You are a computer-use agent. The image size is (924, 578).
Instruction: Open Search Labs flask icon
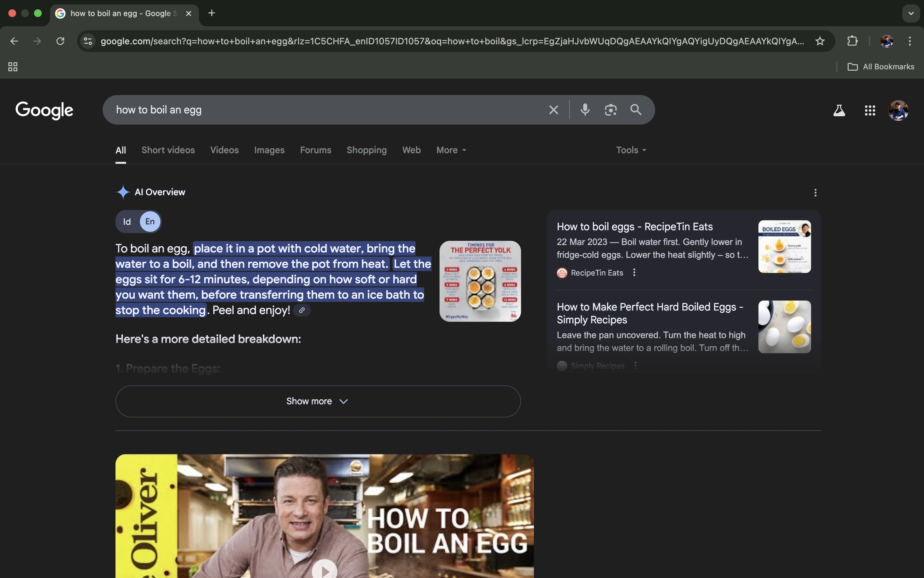point(839,110)
